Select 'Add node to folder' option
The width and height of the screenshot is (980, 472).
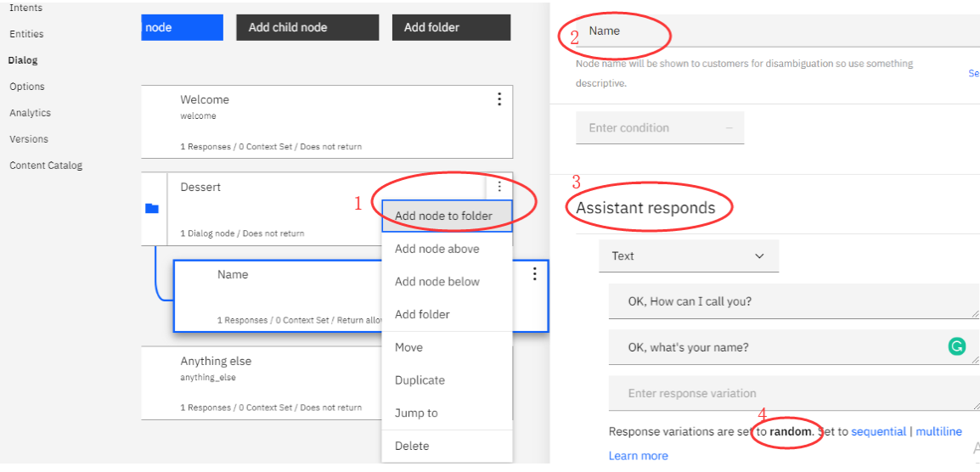coord(444,216)
